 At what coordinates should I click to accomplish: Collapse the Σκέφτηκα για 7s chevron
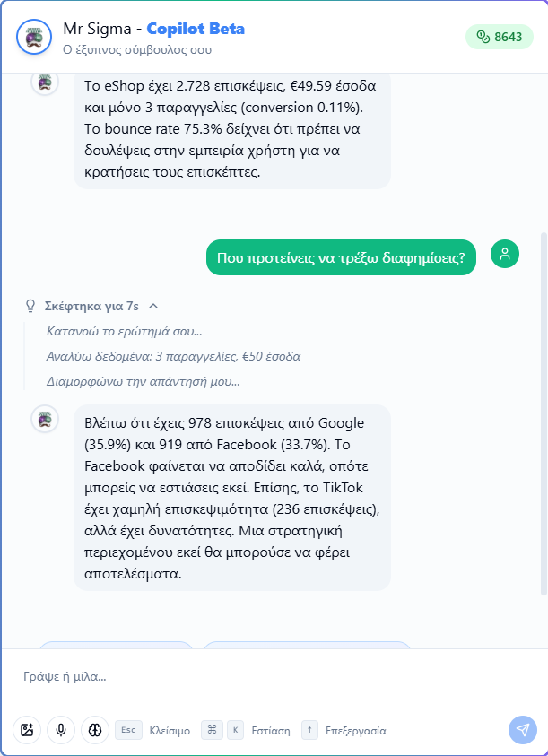pos(153,306)
